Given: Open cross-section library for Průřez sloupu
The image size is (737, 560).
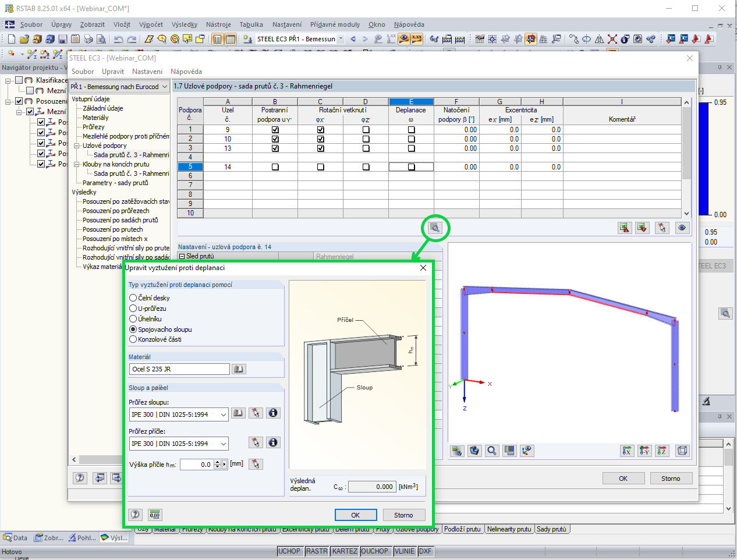Looking at the screenshot, I should click(x=238, y=413).
